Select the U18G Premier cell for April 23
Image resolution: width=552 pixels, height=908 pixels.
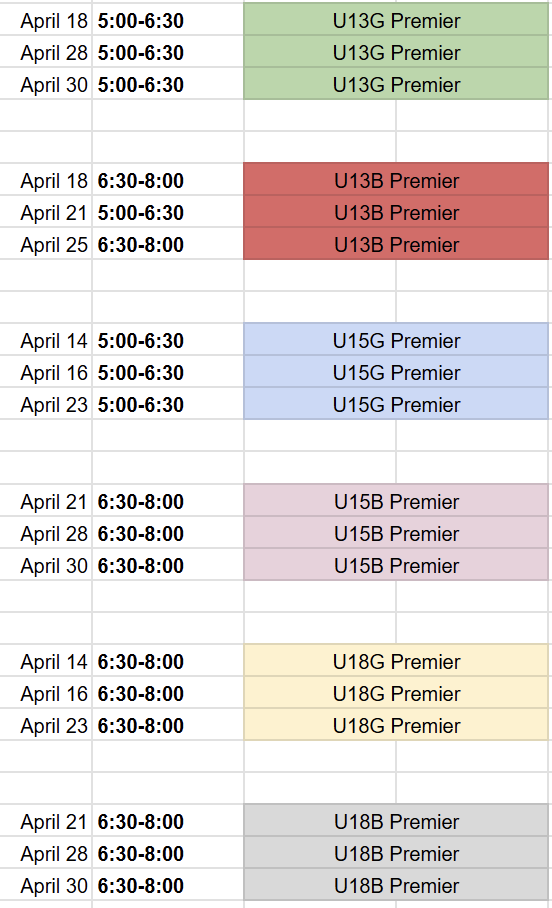396,725
